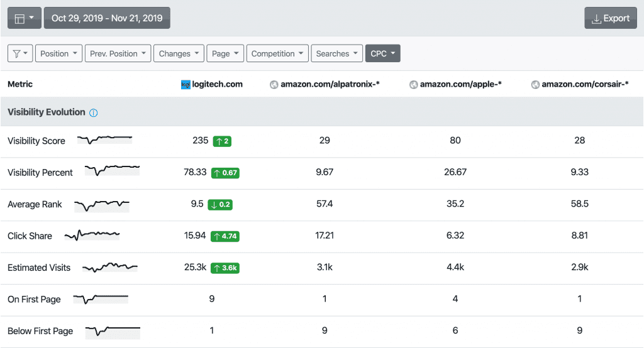Click corsair Visibility Percent value 9.33
The image size is (644, 348).
(x=579, y=172)
